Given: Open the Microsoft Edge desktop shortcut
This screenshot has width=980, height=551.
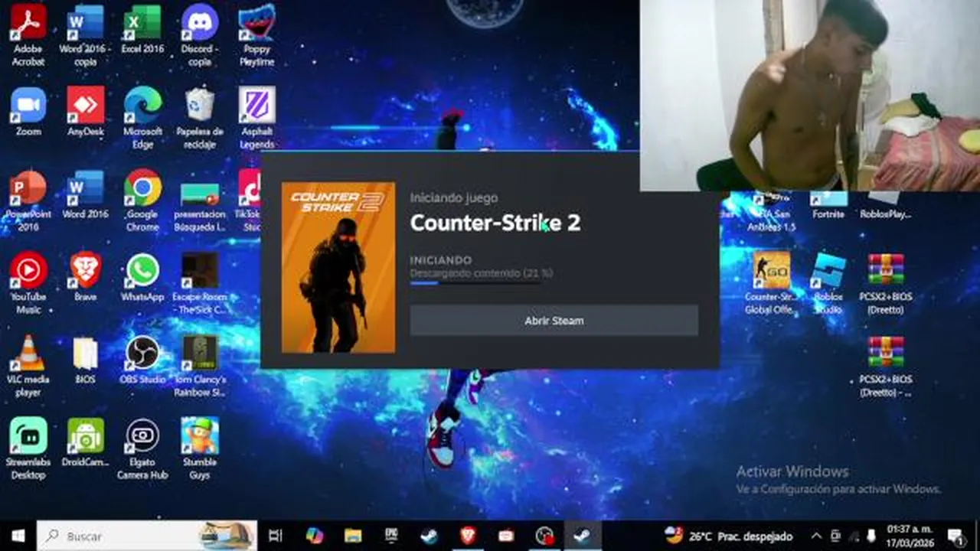Looking at the screenshot, I should (142, 118).
